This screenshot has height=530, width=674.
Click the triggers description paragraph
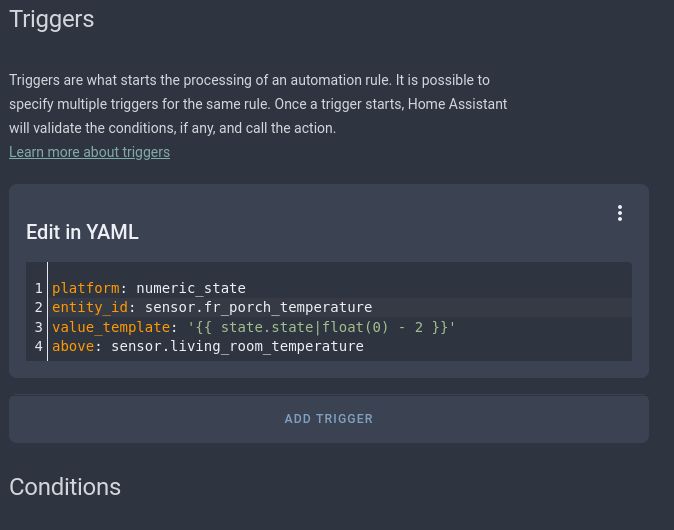[258, 104]
